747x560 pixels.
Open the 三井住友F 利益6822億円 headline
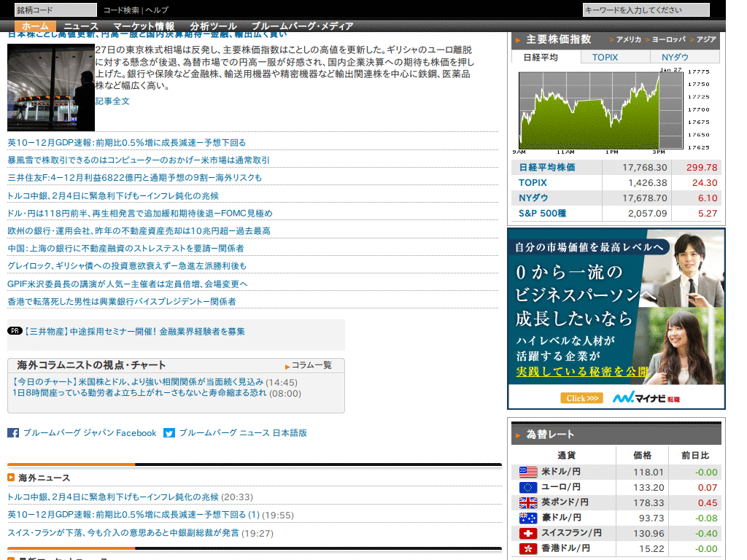135,178
